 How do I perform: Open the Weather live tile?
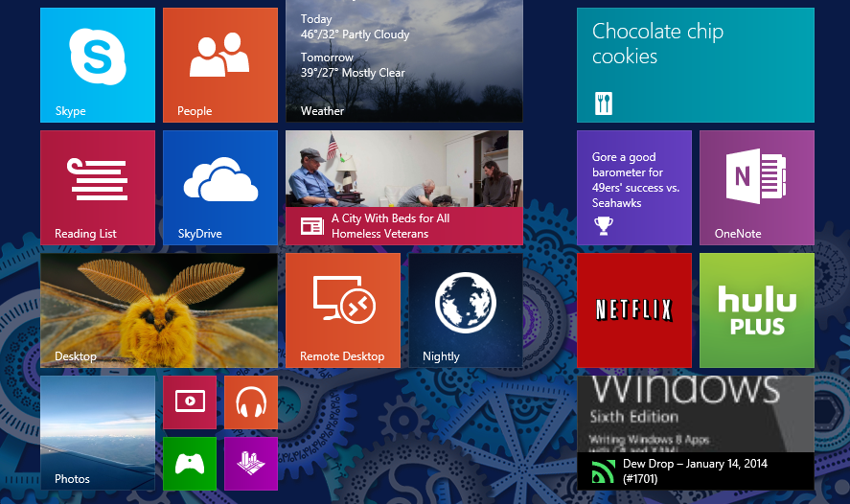404,60
